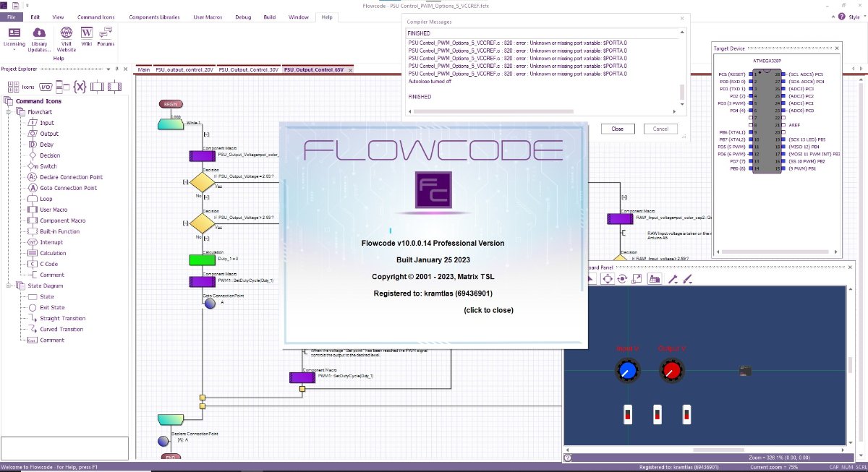Select Goto Connection Point command

62,188
